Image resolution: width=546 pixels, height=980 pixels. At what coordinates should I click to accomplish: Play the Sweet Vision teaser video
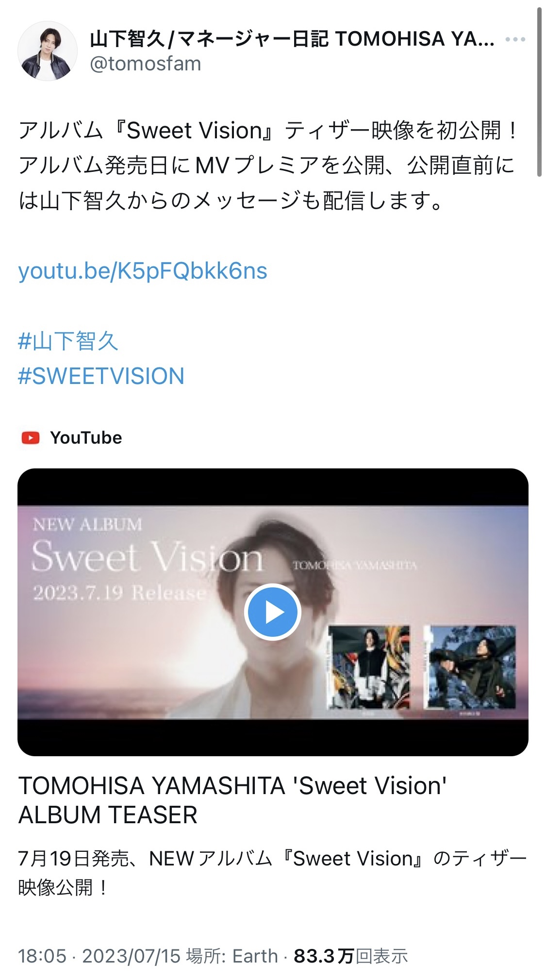[272, 612]
